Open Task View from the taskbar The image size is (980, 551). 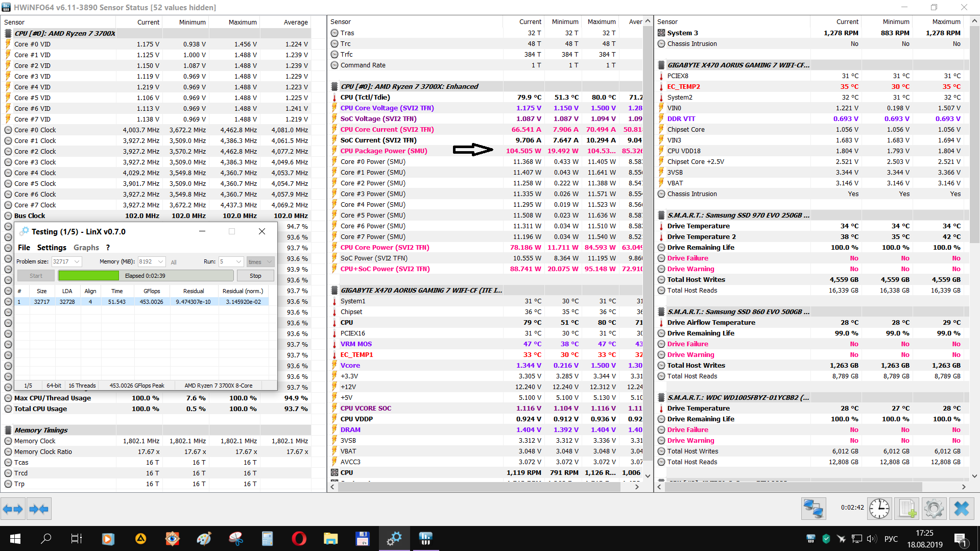[x=77, y=539]
